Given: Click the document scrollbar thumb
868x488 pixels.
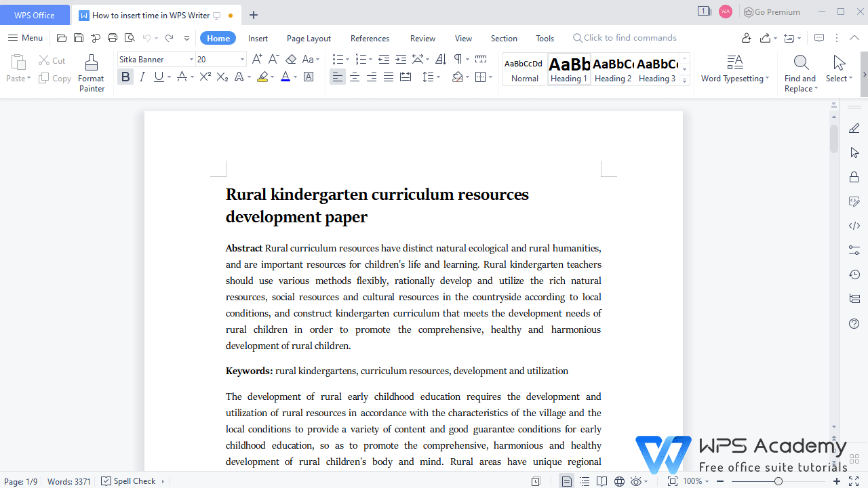Looking at the screenshot, I should pos(833,139).
